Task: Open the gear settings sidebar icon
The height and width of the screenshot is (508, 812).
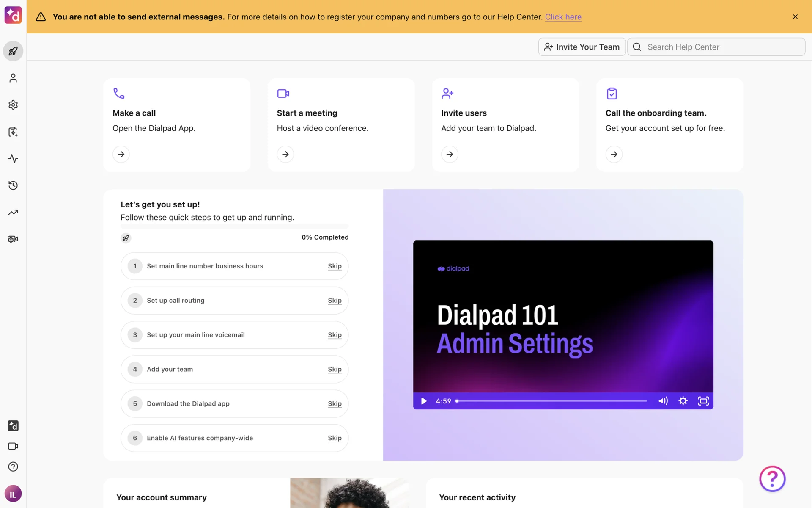Action: point(13,105)
